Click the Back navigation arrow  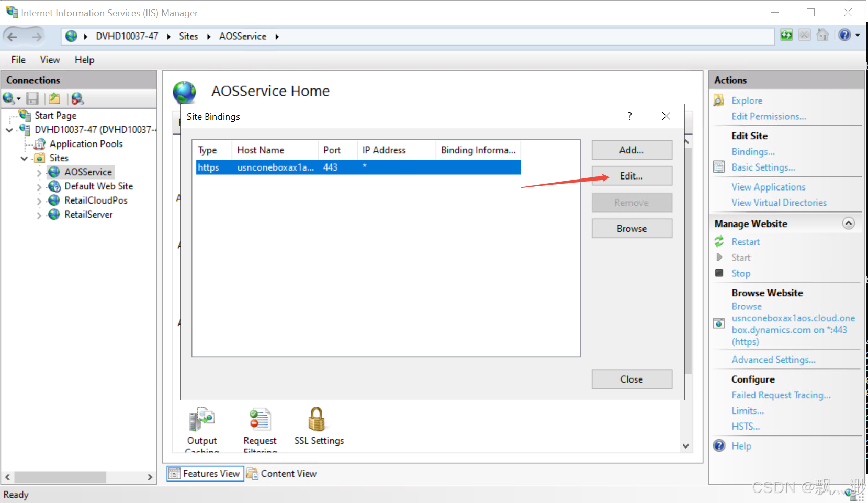point(13,37)
